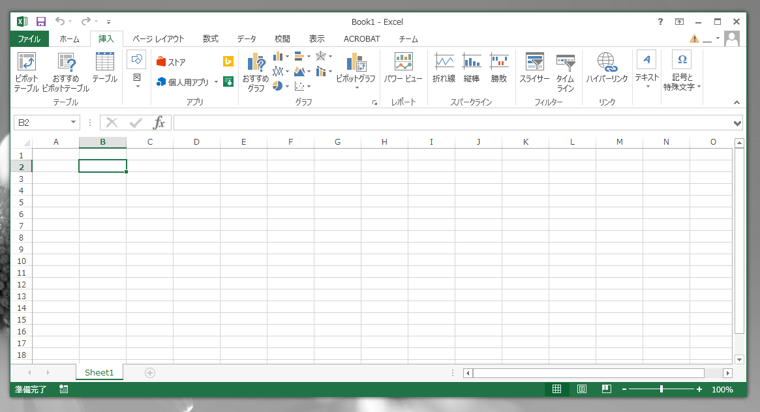
Task: Open the ファイル tab
Action: [29, 39]
